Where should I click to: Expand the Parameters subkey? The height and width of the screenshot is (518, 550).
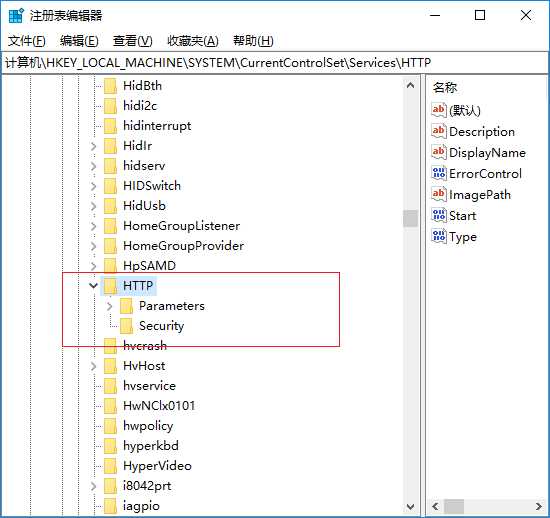110,306
